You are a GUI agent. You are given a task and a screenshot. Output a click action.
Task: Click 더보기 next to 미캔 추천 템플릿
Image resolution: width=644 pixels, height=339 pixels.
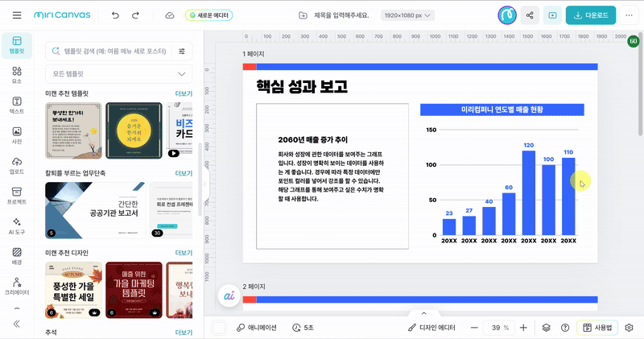pos(184,94)
